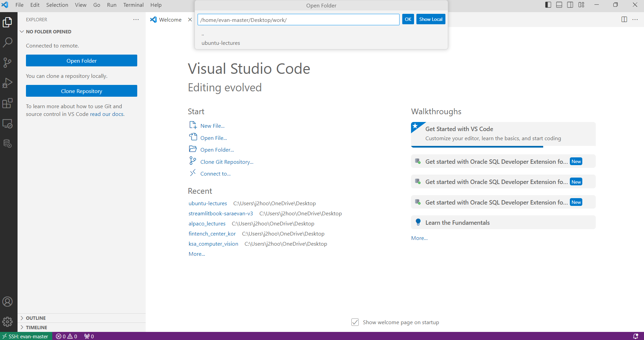Open recent folder ksa_computer_vision
644x340 pixels.
(x=213, y=244)
